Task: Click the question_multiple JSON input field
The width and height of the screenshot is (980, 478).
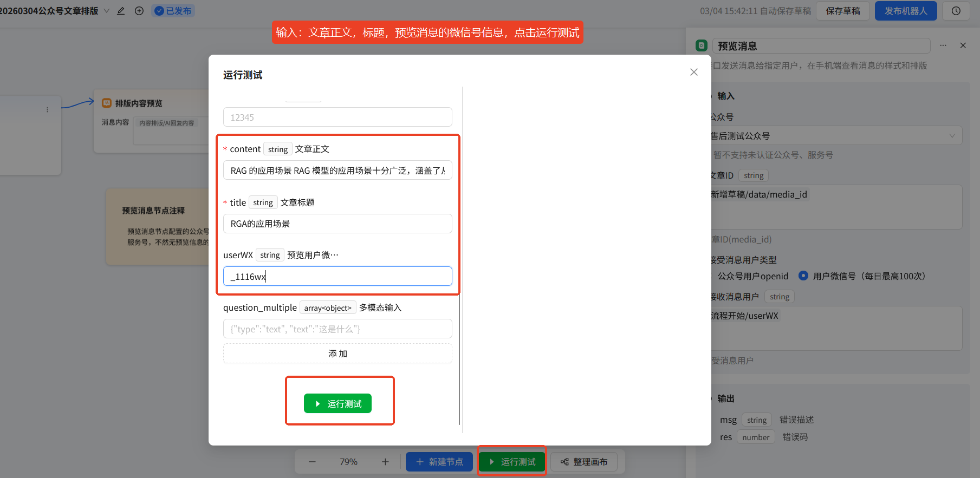Action: coord(338,329)
